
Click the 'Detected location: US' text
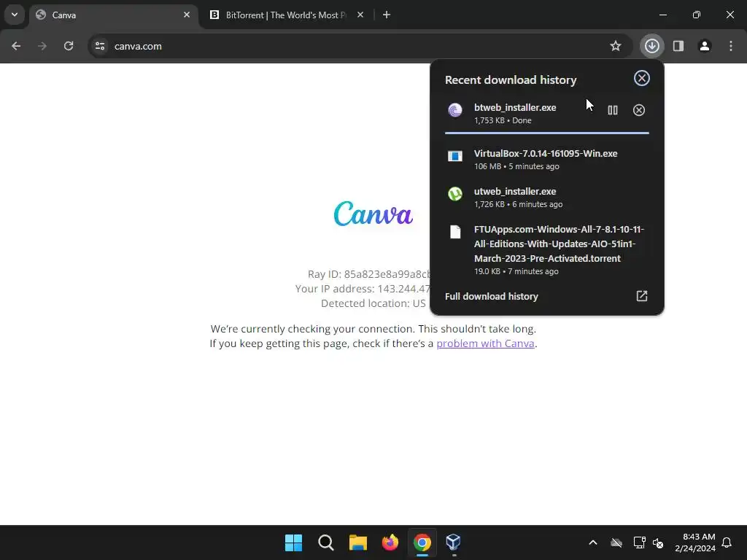[x=373, y=303]
